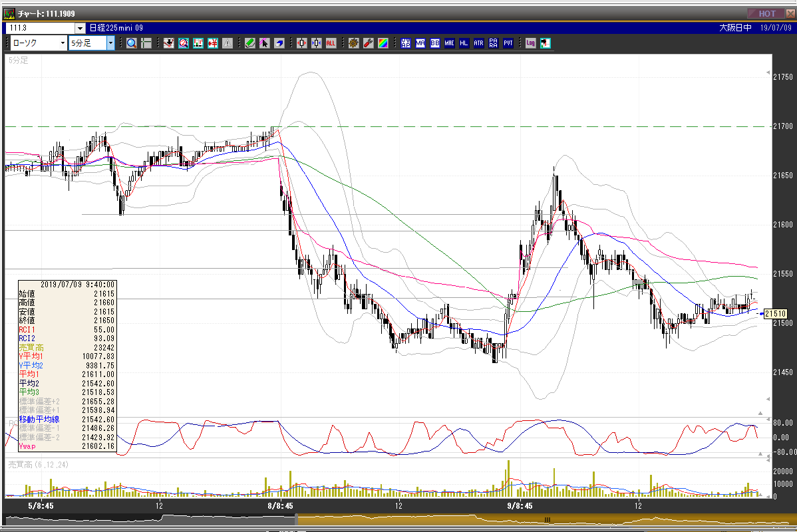The height and width of the screenshot is (532, 797).
Task: Toggle the VWAP indicator icon
Action: [x=406, y=43]
